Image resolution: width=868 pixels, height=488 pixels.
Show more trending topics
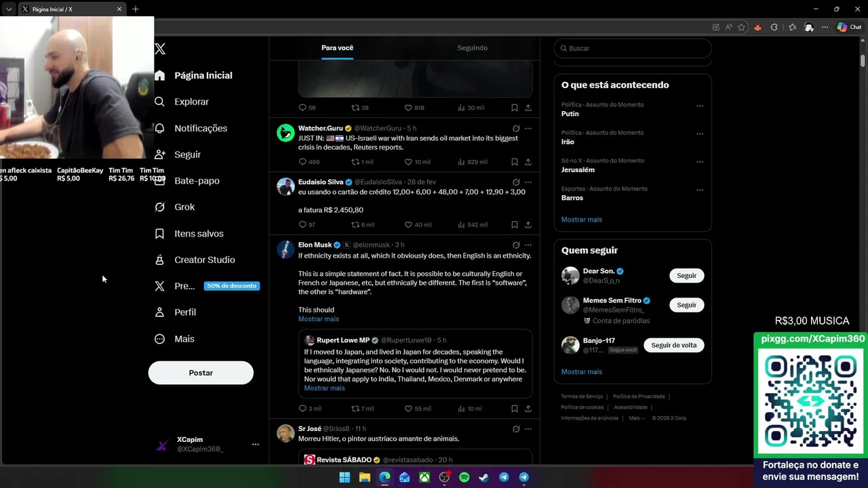pyautogui.click(x=581, y=220)
